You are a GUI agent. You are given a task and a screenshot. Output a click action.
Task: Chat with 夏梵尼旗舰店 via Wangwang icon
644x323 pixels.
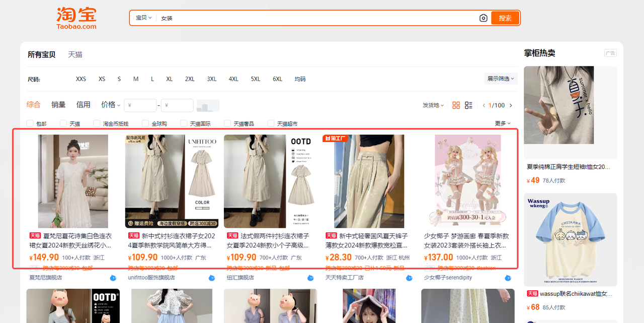pos(113,278)
